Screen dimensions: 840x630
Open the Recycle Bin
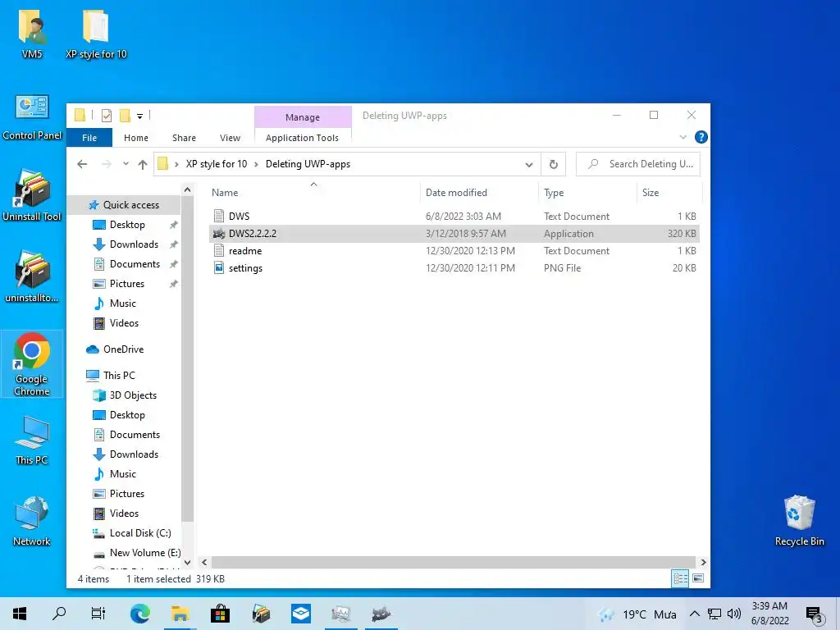(799, 521)
